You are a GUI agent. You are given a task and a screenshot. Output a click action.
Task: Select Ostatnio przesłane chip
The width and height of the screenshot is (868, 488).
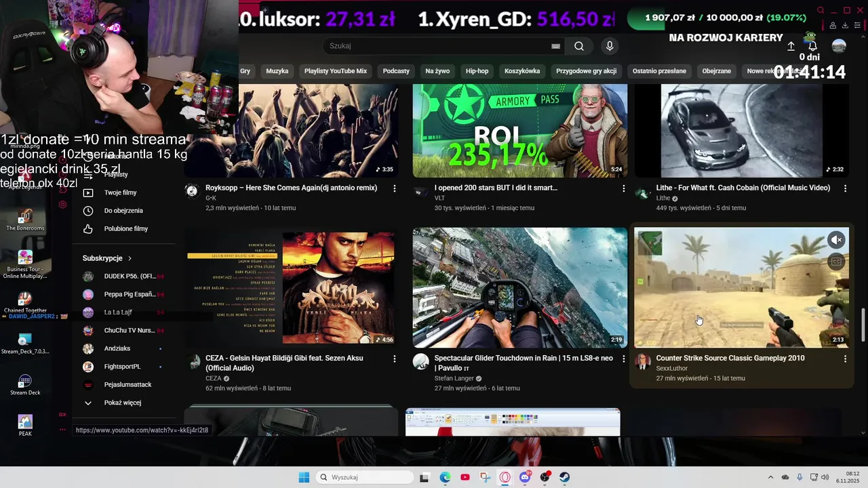pos(659,70)
